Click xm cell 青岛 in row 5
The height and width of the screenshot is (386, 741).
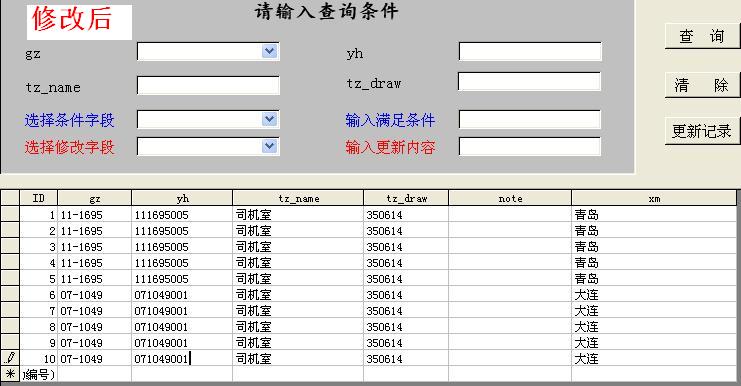[x=654, y=279]
